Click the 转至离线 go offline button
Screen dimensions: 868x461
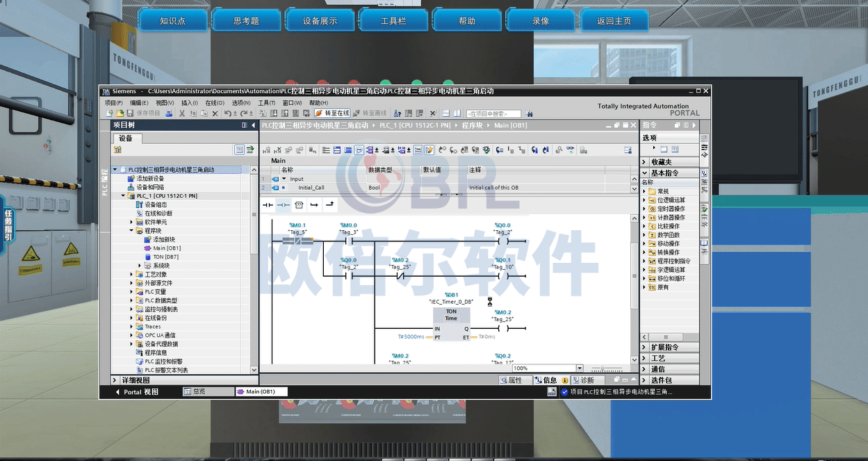click(x=370, y=113)
